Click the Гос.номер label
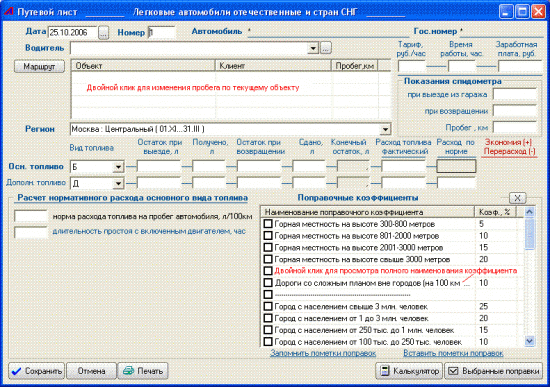This screenshot has height=387, width=550. (435, 31)
